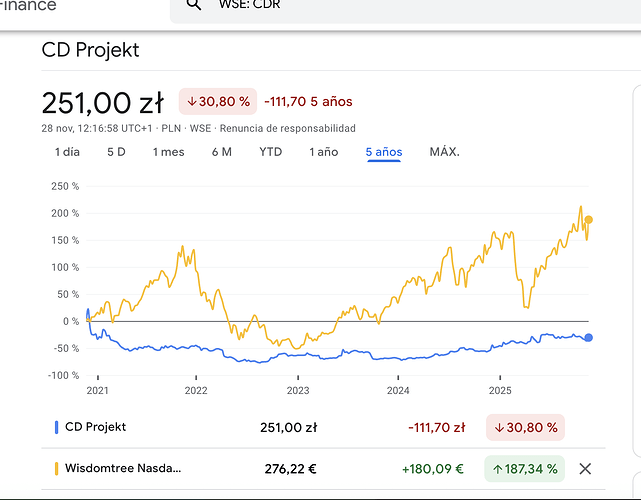641x500 pixels.
Task: Click the blue endpoint dot on the chart
Action: click(x=589, y=338)
